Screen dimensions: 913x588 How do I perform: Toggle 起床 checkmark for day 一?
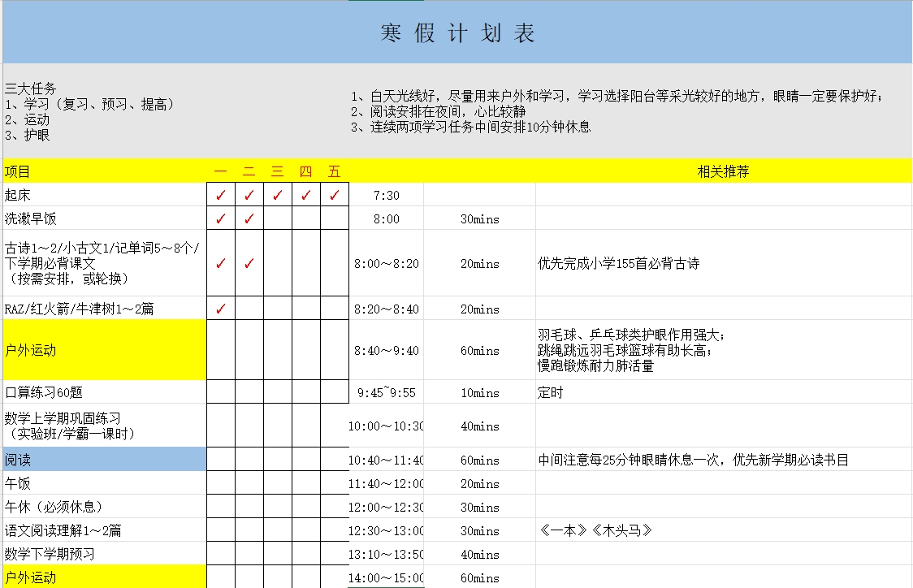pyautogui.click(x=221, y=195)
